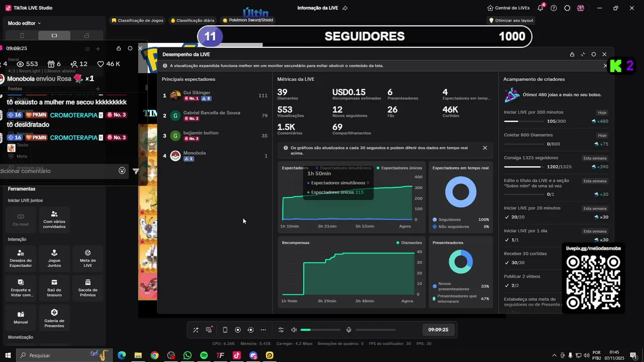Open the Manual tool
Image resolution: width=644 pixels, height=362 pixels.
pos(21,317)
